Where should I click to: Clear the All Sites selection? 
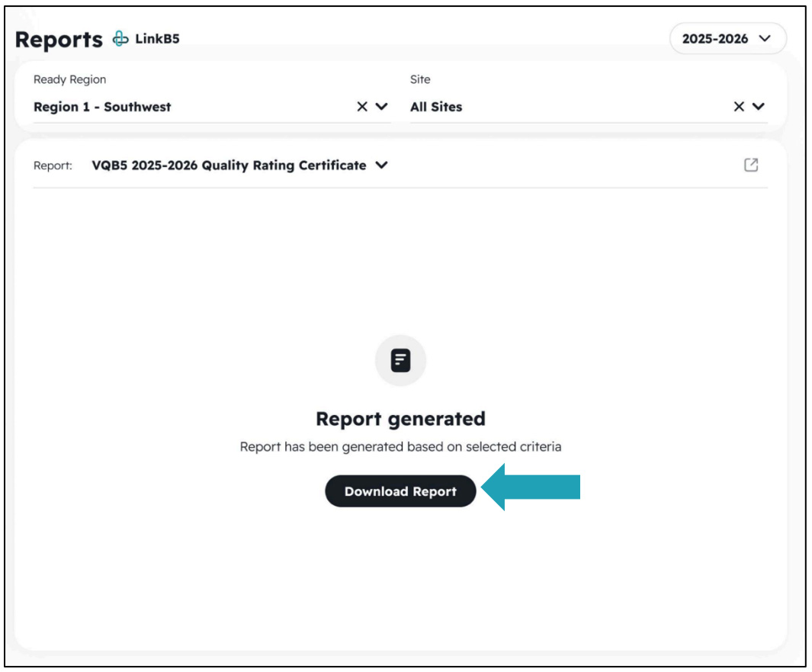pos(739,107)
